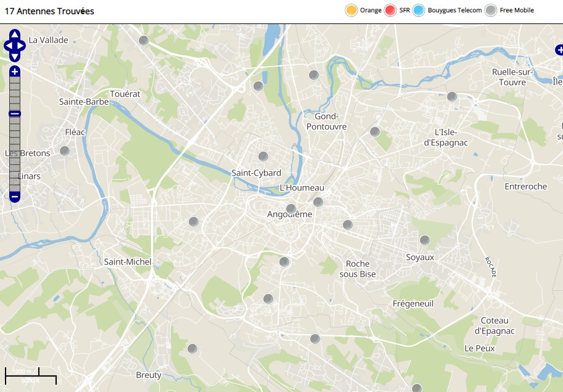Toggle the SFR red operator circle
Image resolution: width=563 pixels, height=392 pixels.
tap(390, 10)
